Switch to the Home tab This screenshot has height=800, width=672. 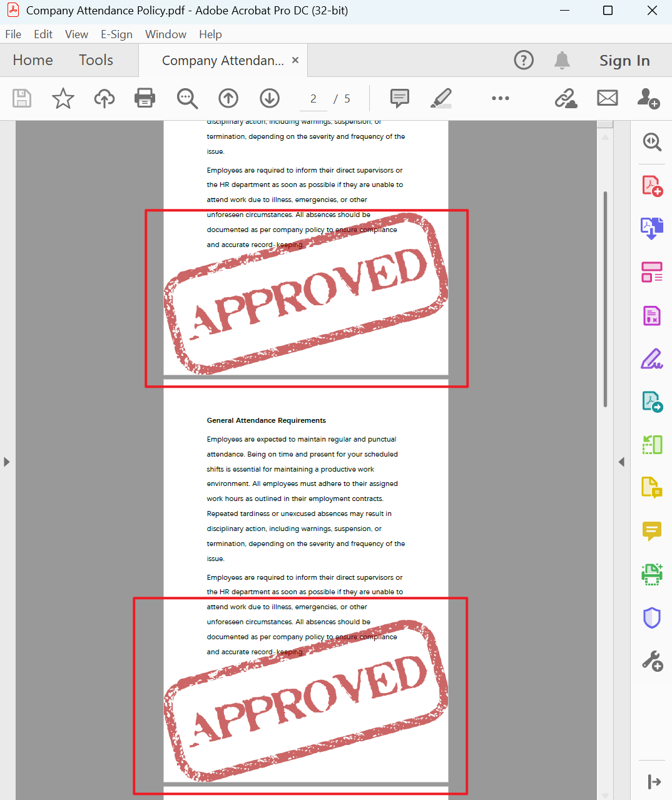33,60
